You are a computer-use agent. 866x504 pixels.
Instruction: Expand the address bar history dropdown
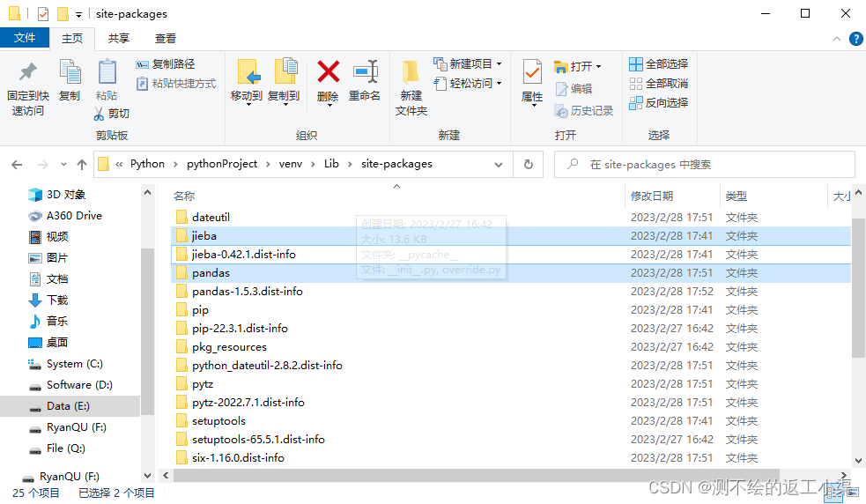pos(498,165)
